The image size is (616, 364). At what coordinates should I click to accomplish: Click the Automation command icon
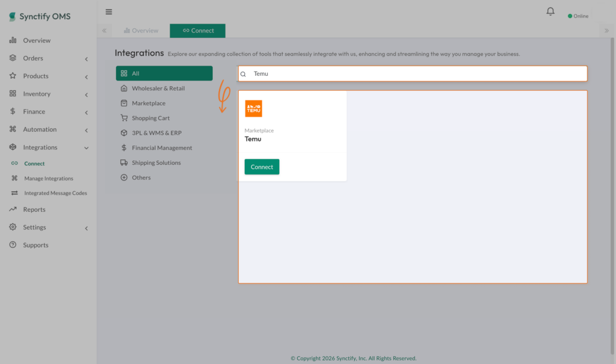[13, 129]
